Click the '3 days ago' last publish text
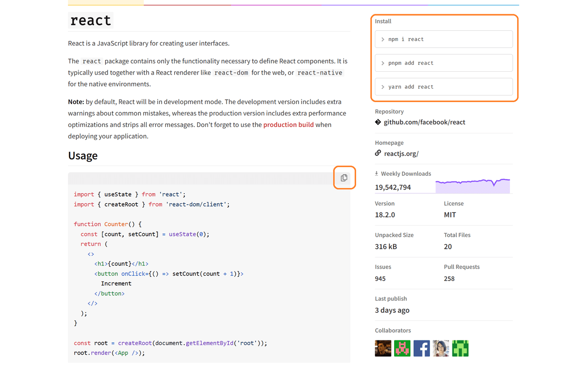The image size is (588, 368). coord(392,310)
